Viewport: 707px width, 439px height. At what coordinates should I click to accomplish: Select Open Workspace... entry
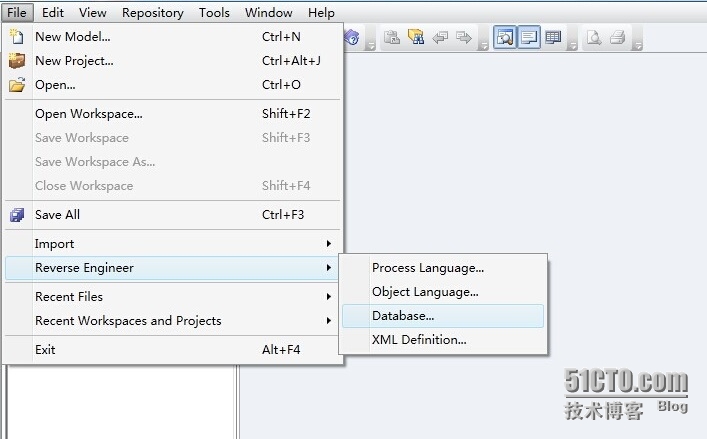(172, 114)
